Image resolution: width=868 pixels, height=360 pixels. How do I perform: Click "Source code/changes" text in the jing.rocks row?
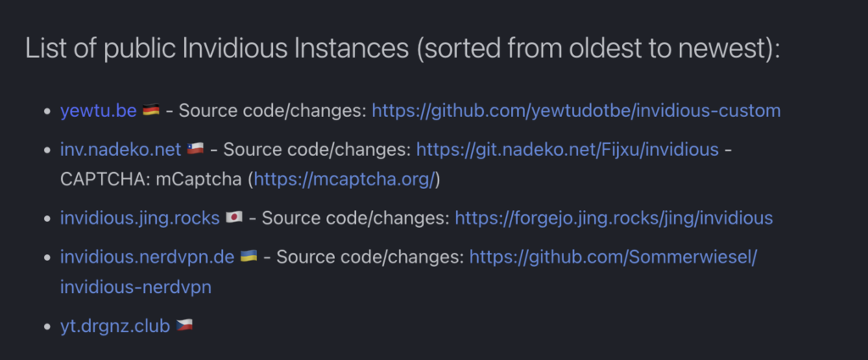pos(355,218)
